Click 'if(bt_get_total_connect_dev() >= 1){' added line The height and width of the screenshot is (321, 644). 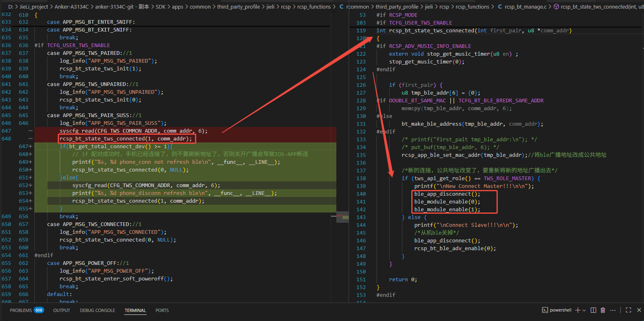(x=116, y=147)
